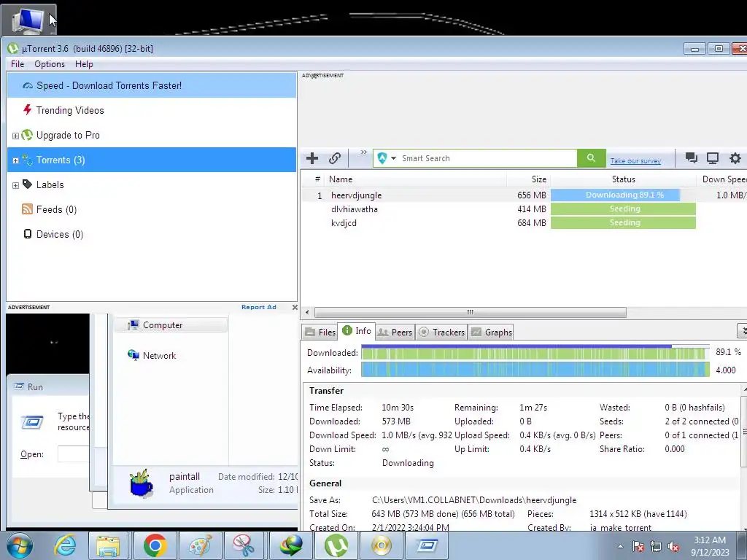Select Devices (0) in the sidebar
This screenshot has width=747, height=560.
tap(152, 234)
